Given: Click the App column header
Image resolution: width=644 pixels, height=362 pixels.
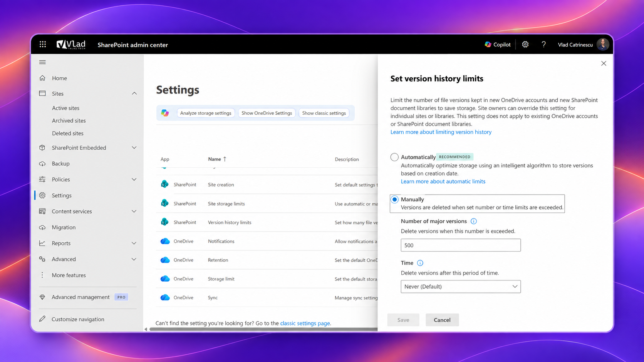Looking at the screenshot, I should (165, 159).
